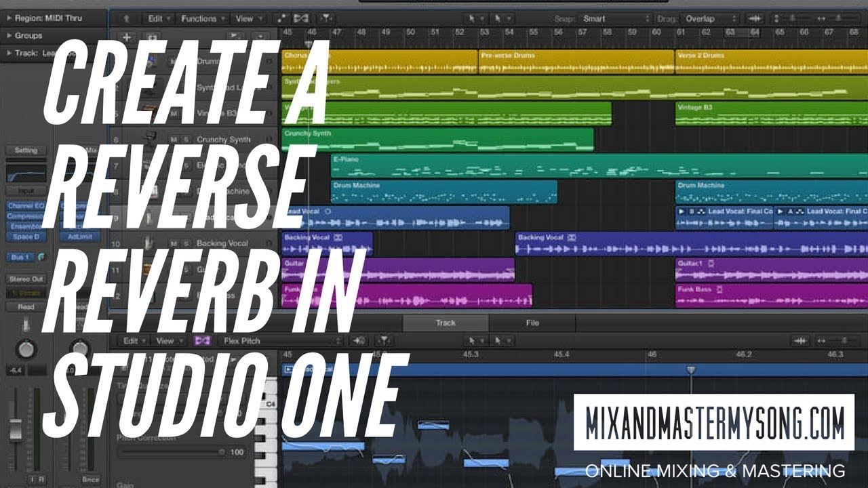Toggle the Flex view icon in tracks toolbar
Image resolution: width=868 pixels, height=488 pixels.
(300, 18)
